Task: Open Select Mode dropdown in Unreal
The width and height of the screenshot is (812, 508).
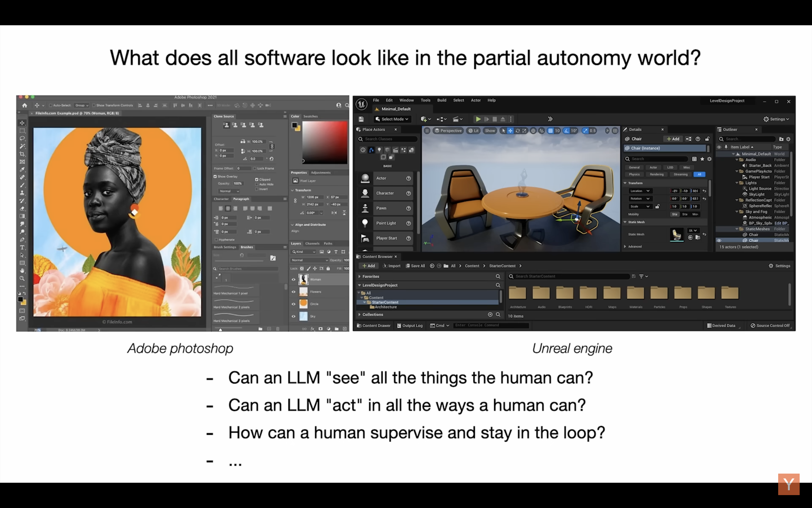Action: (392, 119)
